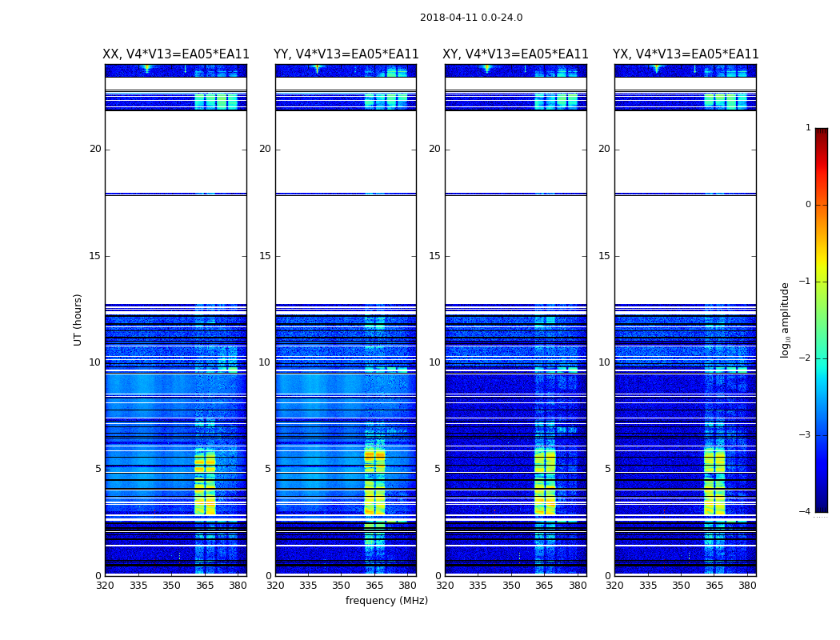This screenshot has width=840, height=640.
Task: Click the 20 hour tick on XX panel
Action: coord(95,149)
